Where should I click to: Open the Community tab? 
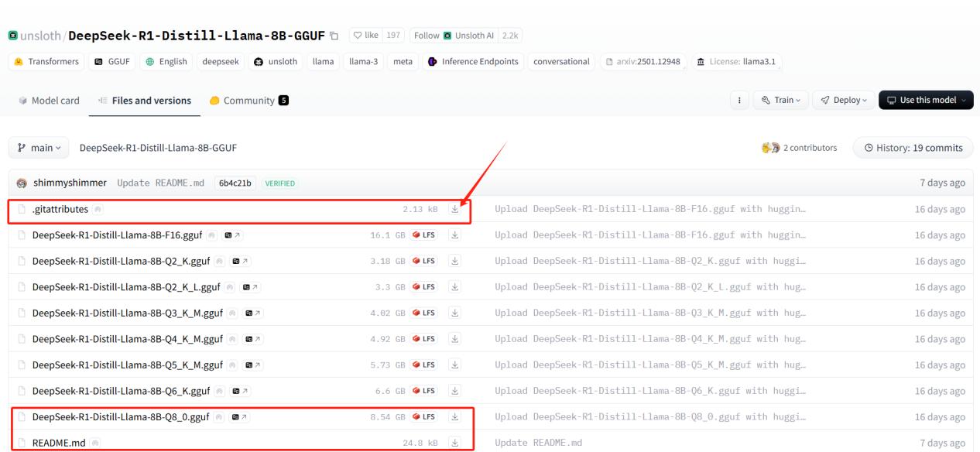[x=248, y=101]
